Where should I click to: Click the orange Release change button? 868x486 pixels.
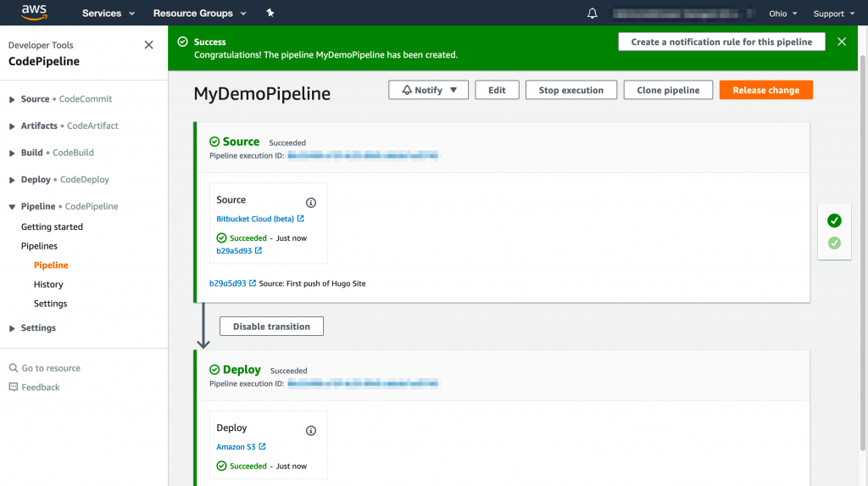766,90
